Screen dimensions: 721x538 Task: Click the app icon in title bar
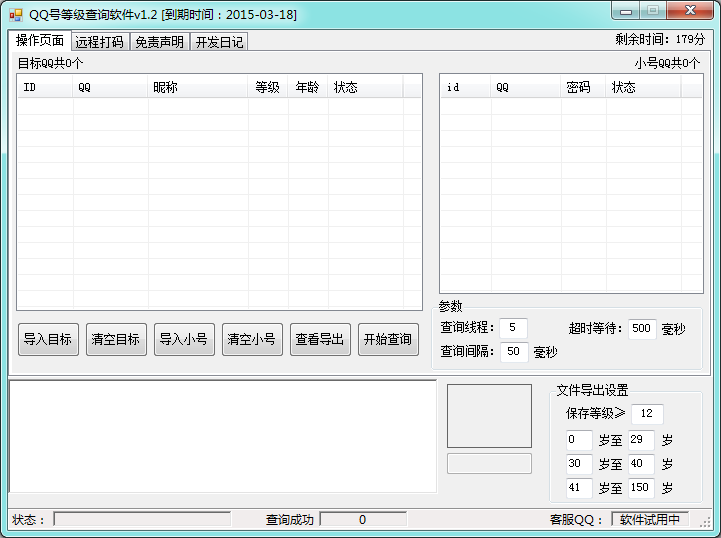click(x=16, y=15)
